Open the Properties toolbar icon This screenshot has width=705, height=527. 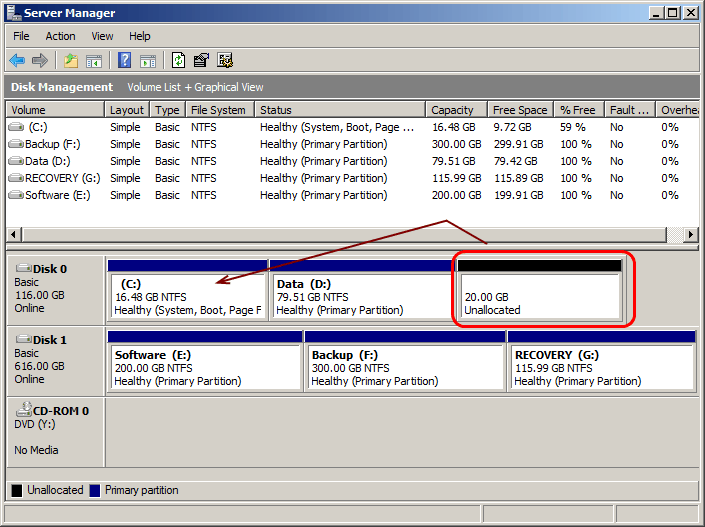pyautogui.click(x=202, y=60)
